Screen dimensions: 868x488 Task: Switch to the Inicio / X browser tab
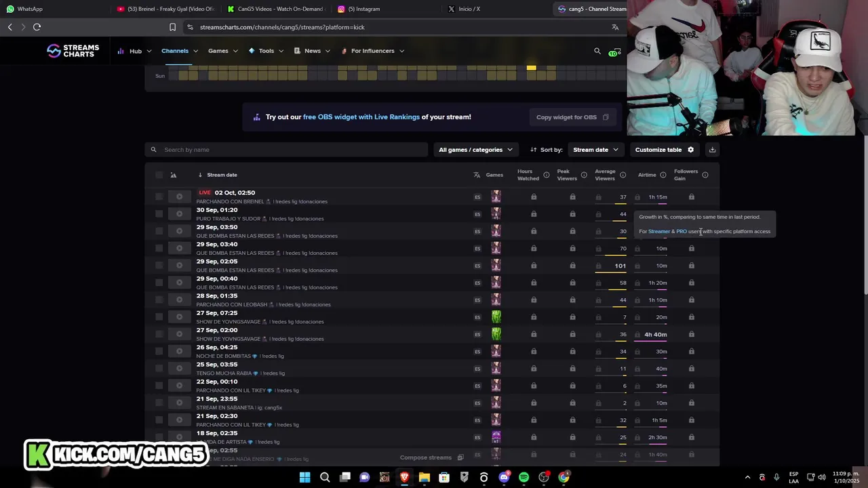pyautogui.click(x=497, y=9)
